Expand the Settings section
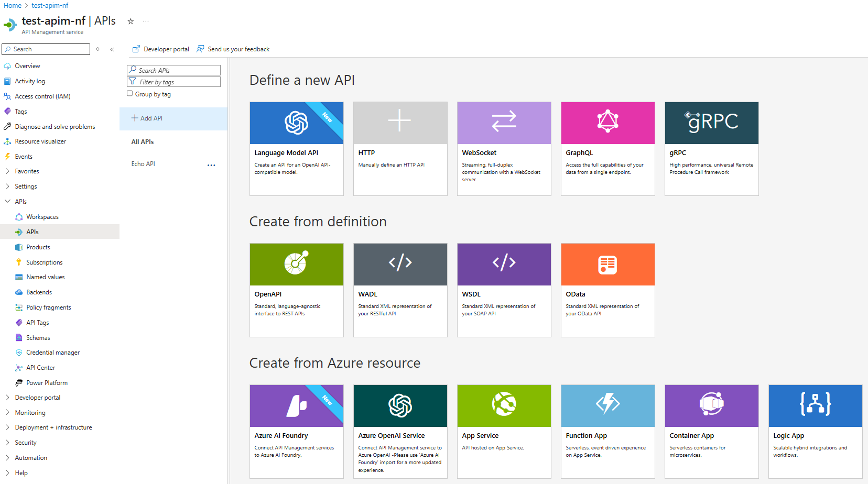This screenshot has height=484, width=868. [x=7, y=186]
